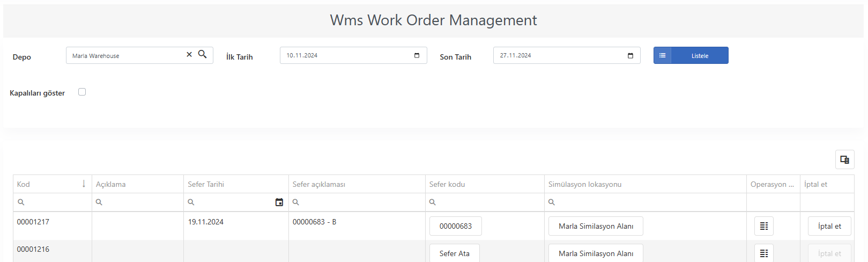This screenshot has height=262, width=868.
Task: Open Son Tarih calendar picker icon
Action: click(630, 55)
